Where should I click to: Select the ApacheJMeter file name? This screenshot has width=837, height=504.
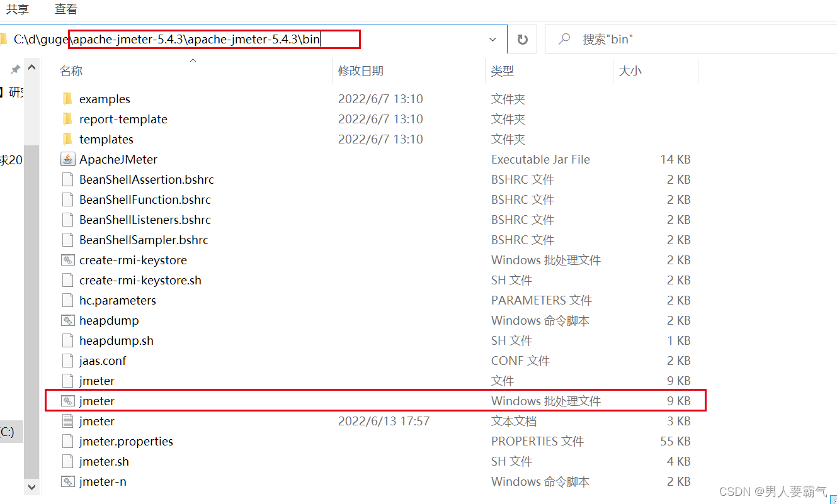pyautogui.click(x=118, y=159)
